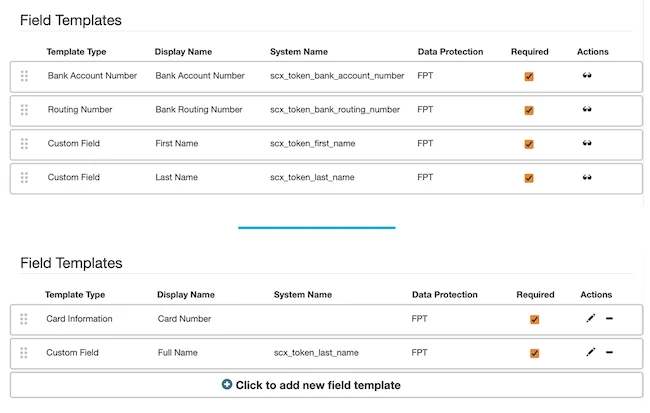Viewport: 650px width, 413px height.
Task: Remove the Full Name row with minus icon
Action: click(609, 352)
